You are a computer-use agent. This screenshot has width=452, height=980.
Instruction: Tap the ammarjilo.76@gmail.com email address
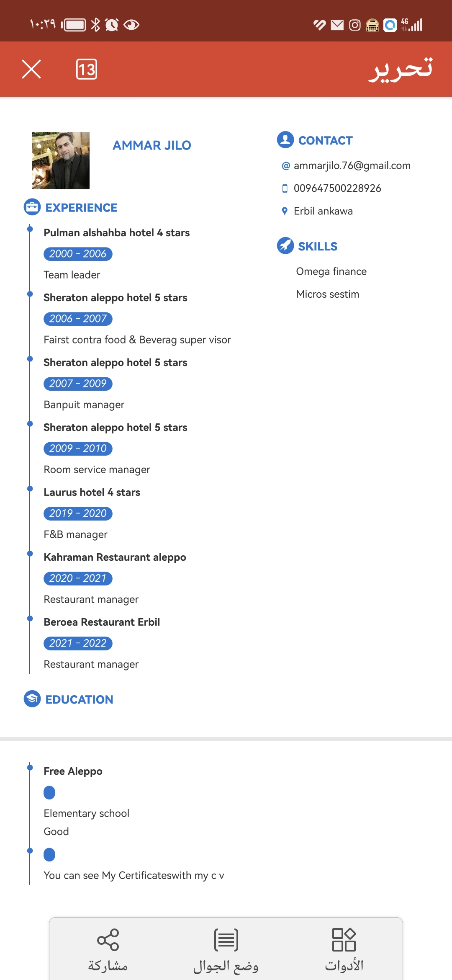coord(352,166)
